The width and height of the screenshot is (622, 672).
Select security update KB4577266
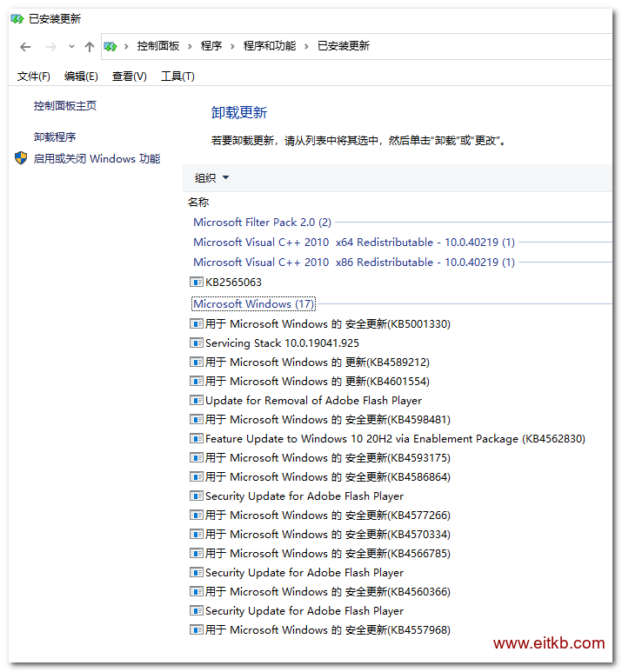(328, 515)
